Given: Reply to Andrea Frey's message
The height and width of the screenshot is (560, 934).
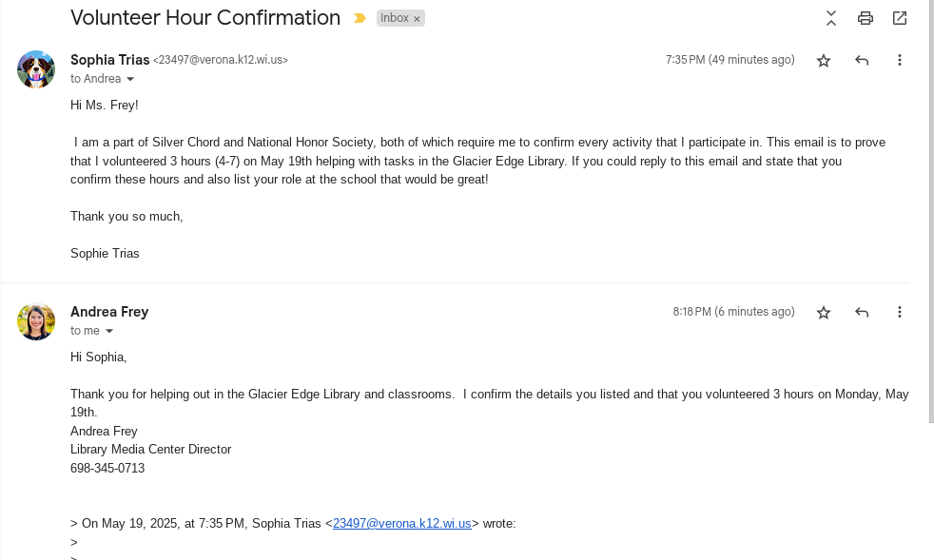Looking at the screenshot, I should pos(862,313).
